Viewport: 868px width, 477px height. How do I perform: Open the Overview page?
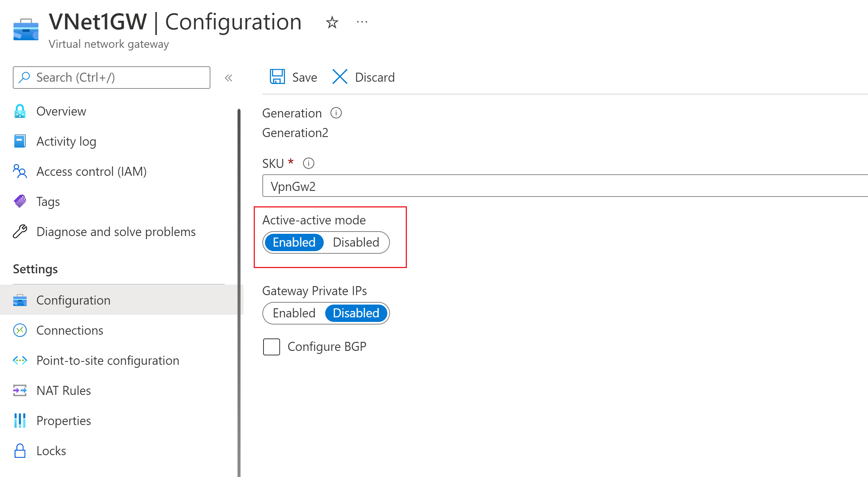coord(61,111)
